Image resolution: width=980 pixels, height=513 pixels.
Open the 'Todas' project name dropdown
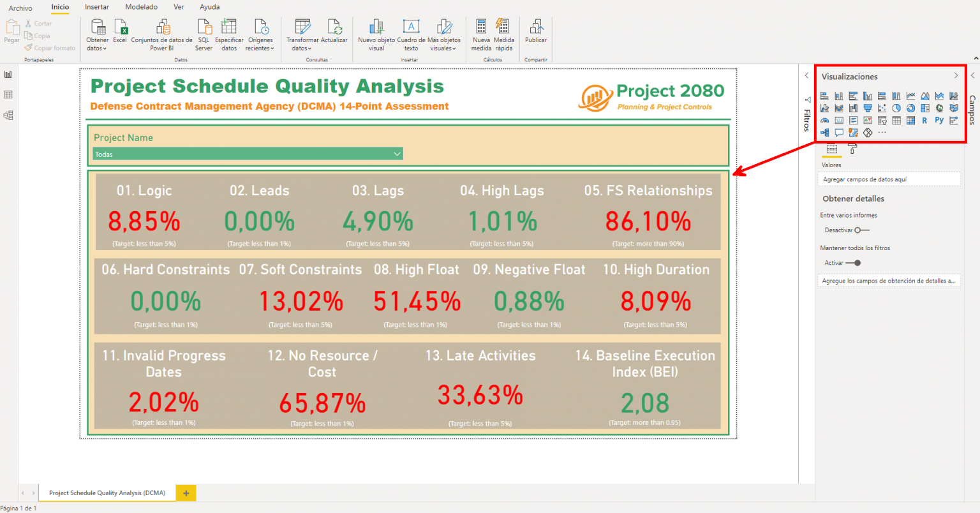[397, 154]
